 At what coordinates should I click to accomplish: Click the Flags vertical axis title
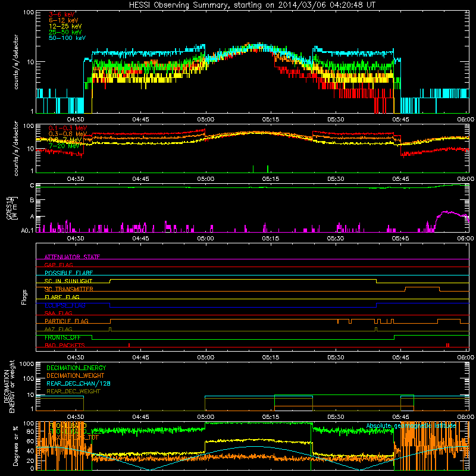[x=24, y=297]
